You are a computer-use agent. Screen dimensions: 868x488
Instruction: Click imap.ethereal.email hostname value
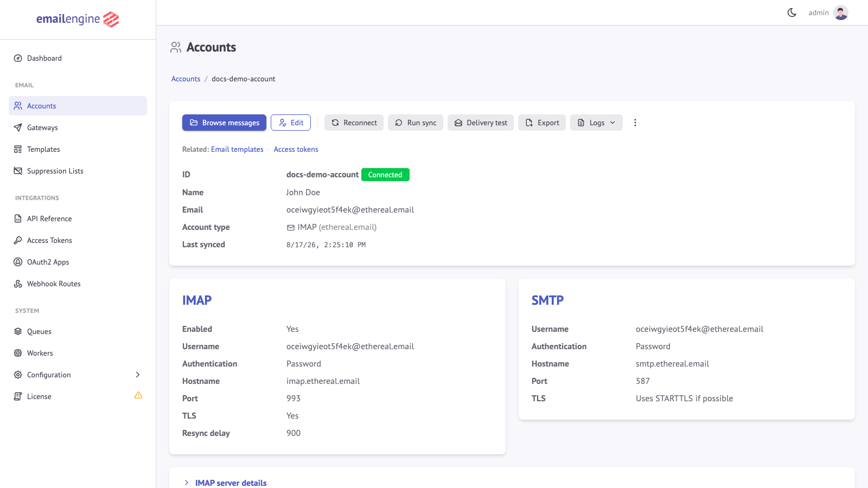[323, 381]
